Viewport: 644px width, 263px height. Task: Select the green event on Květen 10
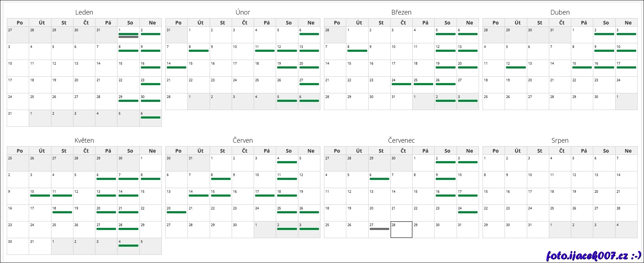(40, 196)
